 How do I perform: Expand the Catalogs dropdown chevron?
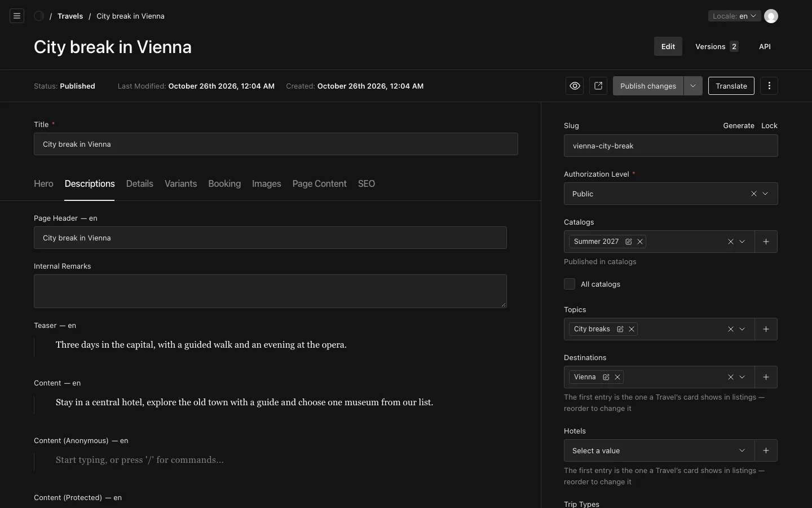point(742,242)
